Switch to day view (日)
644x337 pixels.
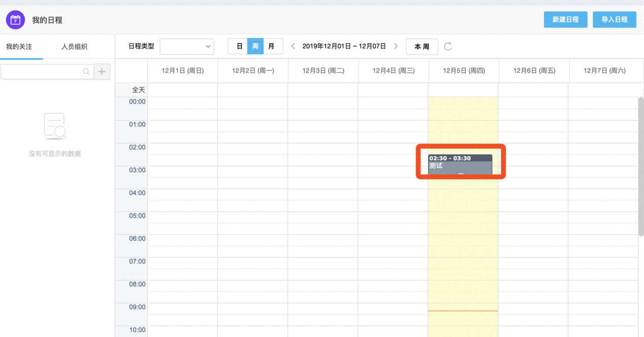239,46
